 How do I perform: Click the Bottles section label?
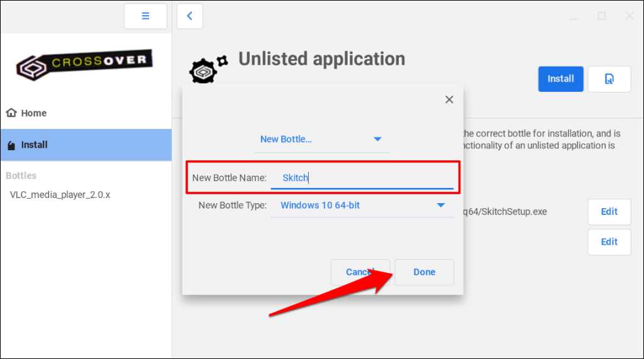(21, 176)
